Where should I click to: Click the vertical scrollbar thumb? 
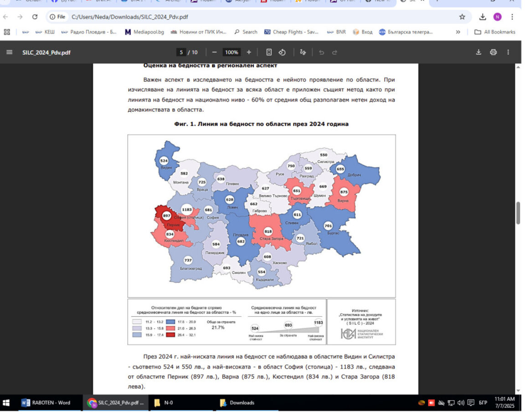pyautogui.click(x=518, y=213)
